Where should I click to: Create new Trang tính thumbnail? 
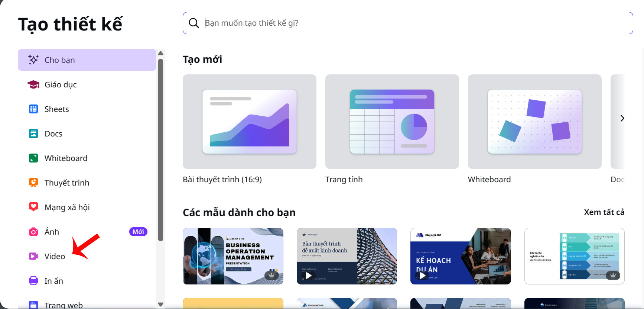392,122
